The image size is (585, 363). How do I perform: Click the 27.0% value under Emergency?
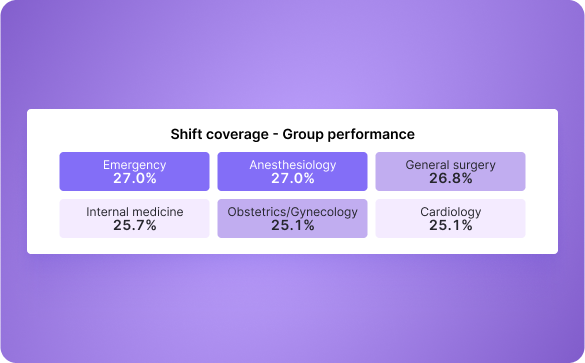click(x=135, y=178)
